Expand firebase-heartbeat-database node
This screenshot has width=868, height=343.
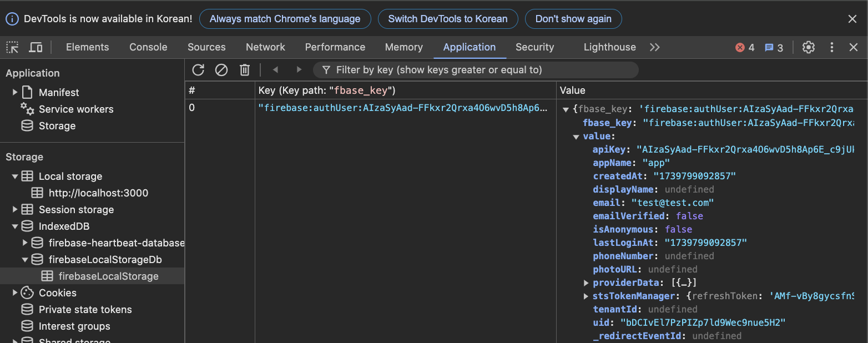coord(25,243)
